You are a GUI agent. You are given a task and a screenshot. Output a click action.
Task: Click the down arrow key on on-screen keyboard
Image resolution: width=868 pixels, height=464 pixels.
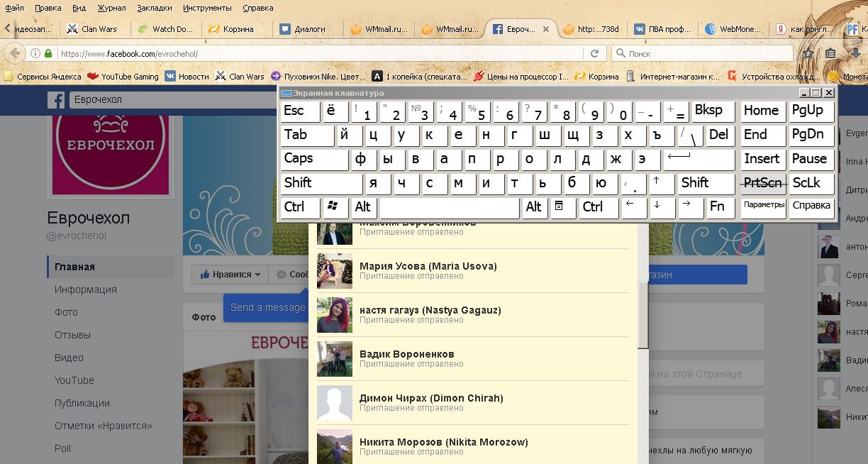tap(662, 207)
